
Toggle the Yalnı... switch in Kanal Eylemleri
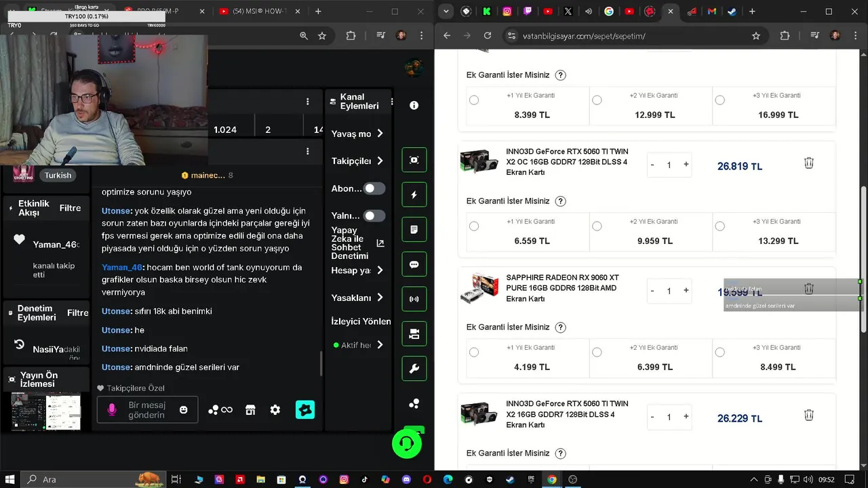(x=374, y=216)
